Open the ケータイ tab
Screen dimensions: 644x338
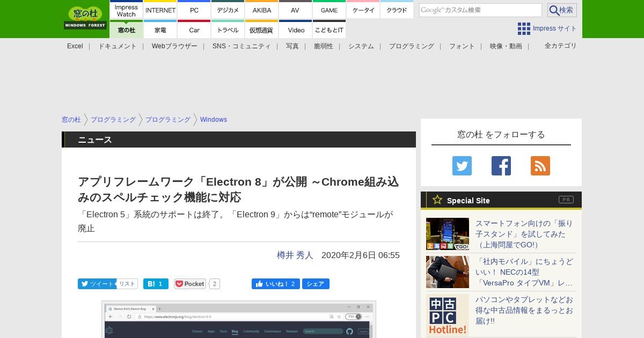click(x=363, y=10)
